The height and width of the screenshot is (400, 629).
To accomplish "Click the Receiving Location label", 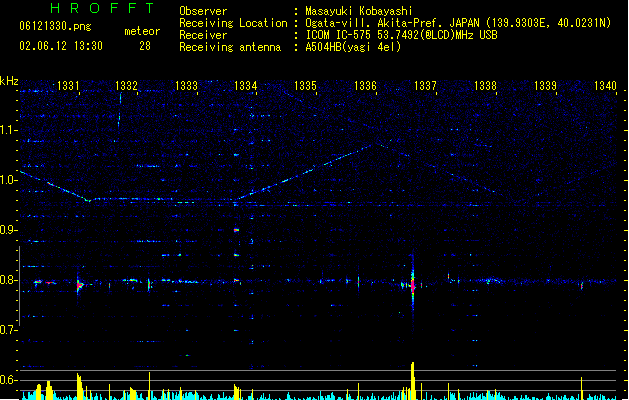I will tap(233, 23).
